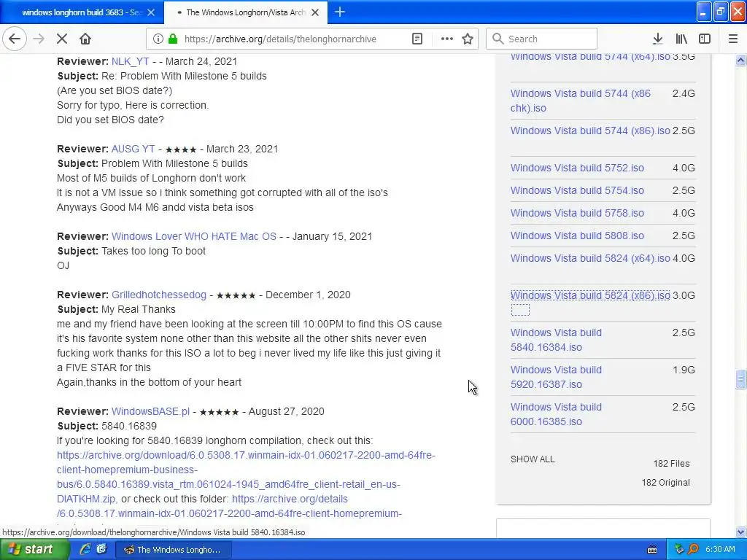This screenshot has width=747, height=560.
Task: Open the Firefox home page
Action: click(85, 39)
